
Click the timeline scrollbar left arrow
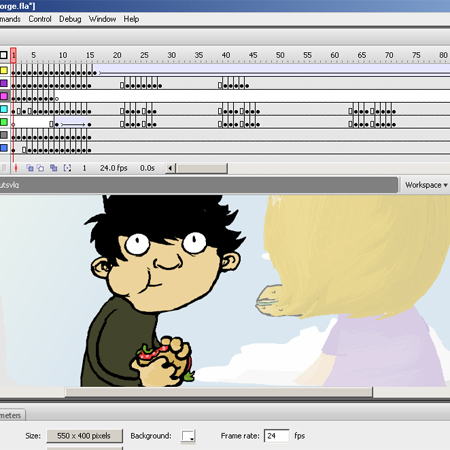[x=170, y=168]
